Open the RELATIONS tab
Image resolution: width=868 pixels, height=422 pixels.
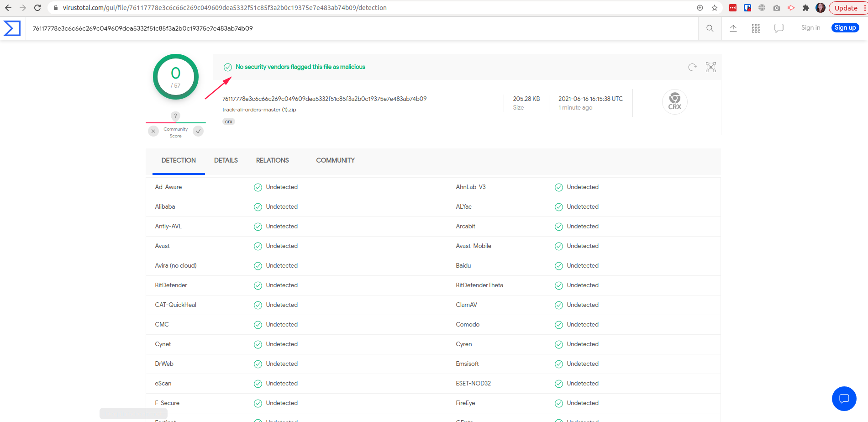pyautogui.click(x=272, y=160)
